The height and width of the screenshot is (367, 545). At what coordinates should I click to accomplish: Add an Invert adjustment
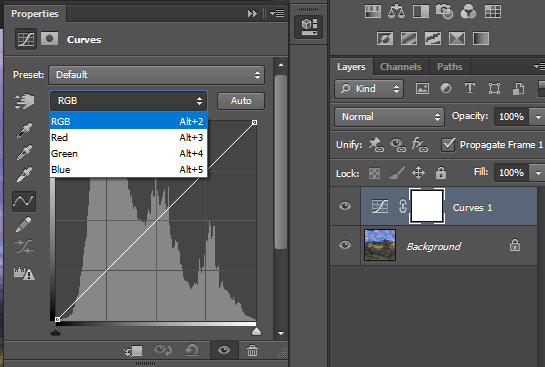385,39
